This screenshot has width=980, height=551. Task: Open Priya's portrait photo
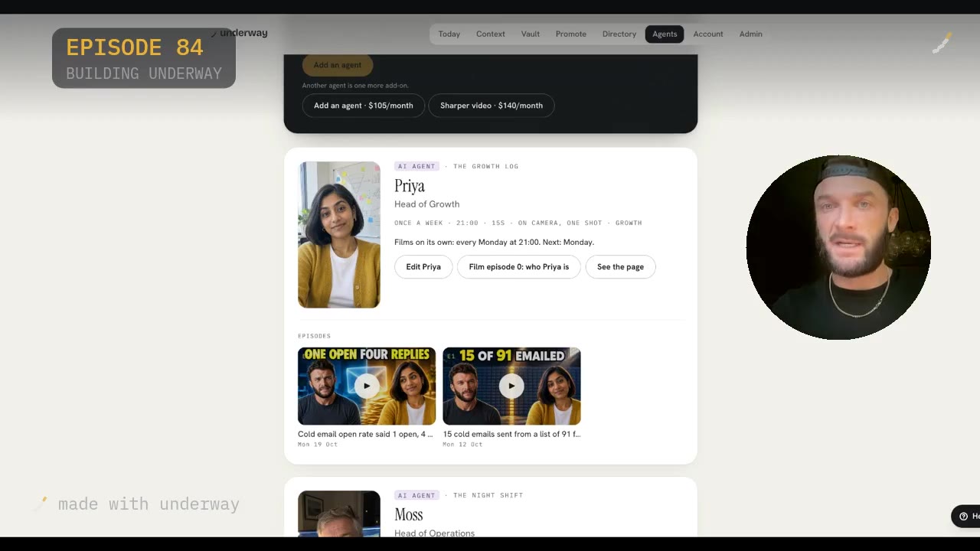[339, 235]
